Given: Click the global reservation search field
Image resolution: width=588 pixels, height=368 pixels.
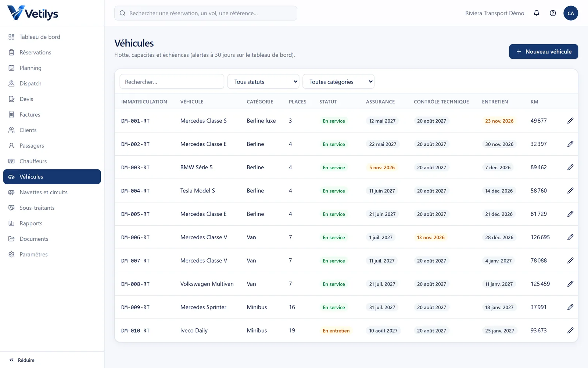Looking at the screenshot, I should click(x=206, y=13).
